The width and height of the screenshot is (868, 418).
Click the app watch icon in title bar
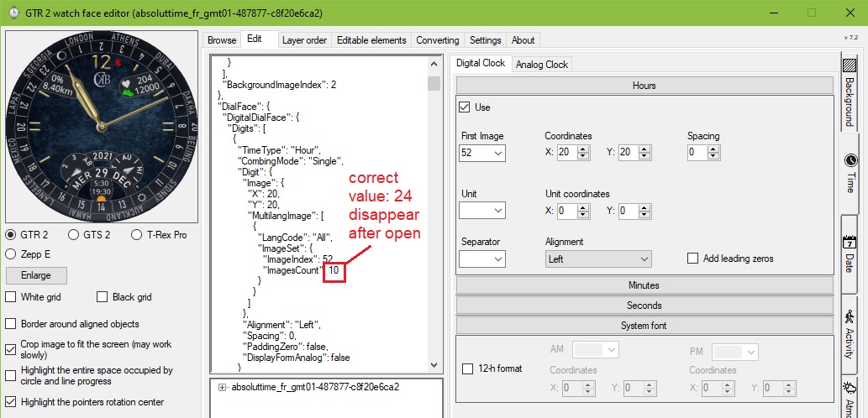pos(13,13)
